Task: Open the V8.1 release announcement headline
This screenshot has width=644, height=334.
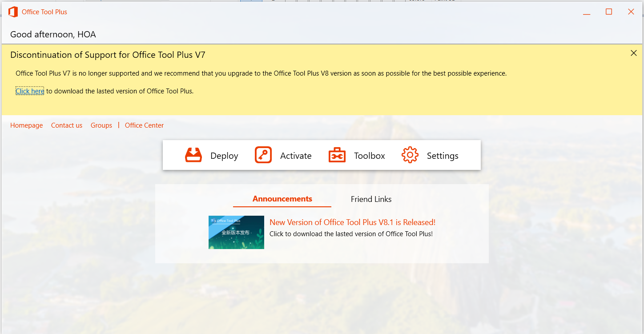Action: pyautogui.click(x=353, y=222)
